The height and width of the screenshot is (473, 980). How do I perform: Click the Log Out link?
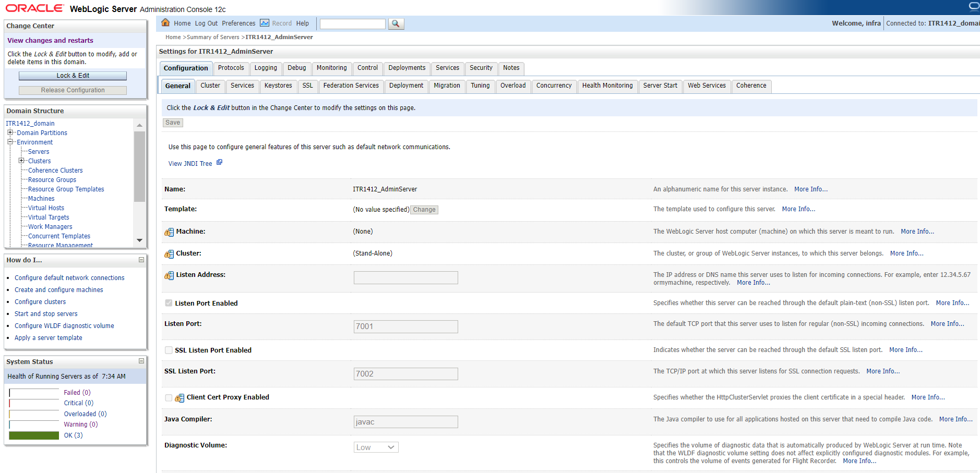click(x=206, y=23)
